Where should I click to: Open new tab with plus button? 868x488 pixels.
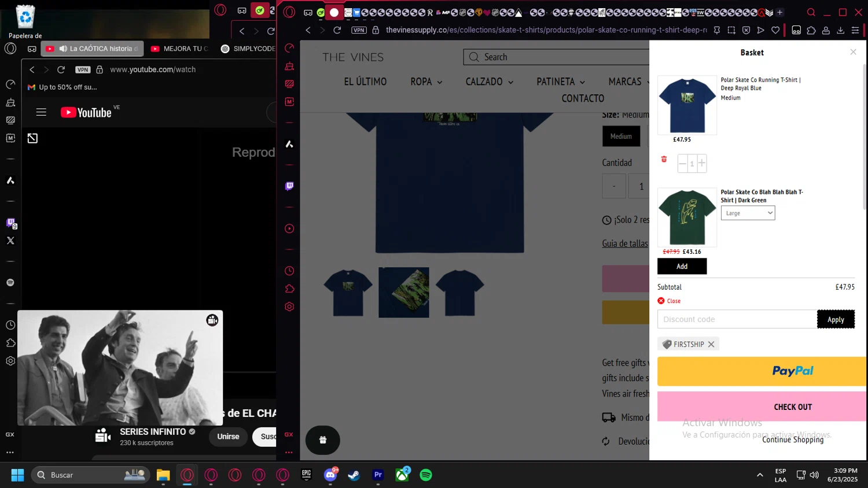[779, 12]
